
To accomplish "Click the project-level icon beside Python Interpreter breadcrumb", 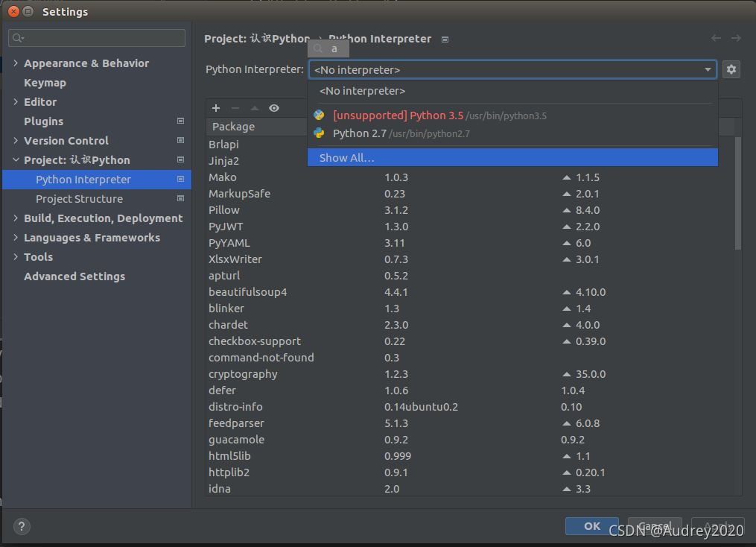I will (x=445, y=39).
